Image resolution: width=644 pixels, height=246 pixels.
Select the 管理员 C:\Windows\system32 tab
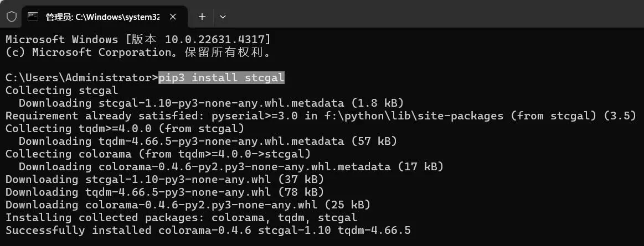102,17
